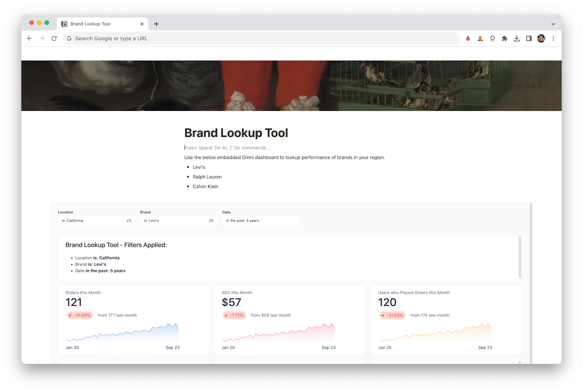Open the three-dot Chrome menu
The height and width of the screenshot is (392, 583).
553,38
